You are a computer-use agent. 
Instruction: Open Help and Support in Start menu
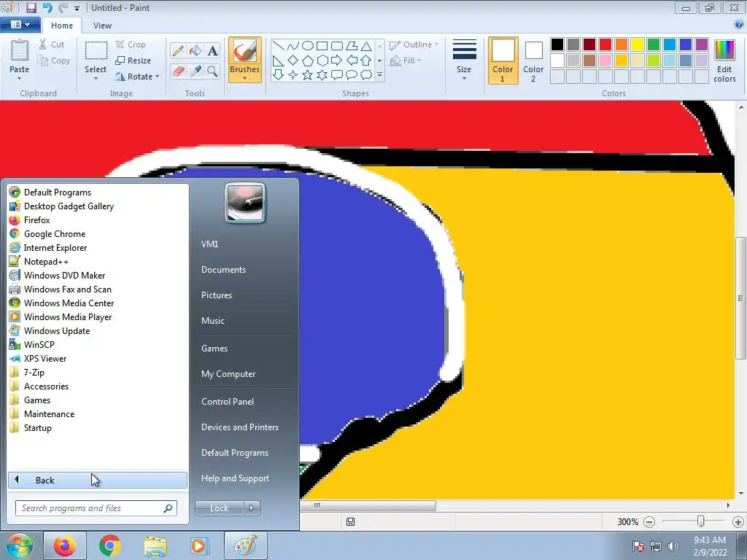pos(236,478)
